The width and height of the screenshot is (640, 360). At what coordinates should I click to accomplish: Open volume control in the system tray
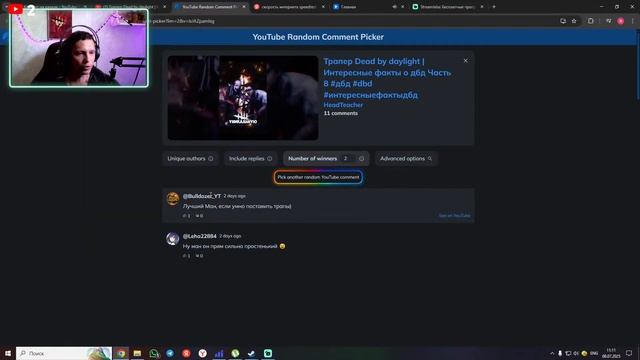tap(576, 353)
